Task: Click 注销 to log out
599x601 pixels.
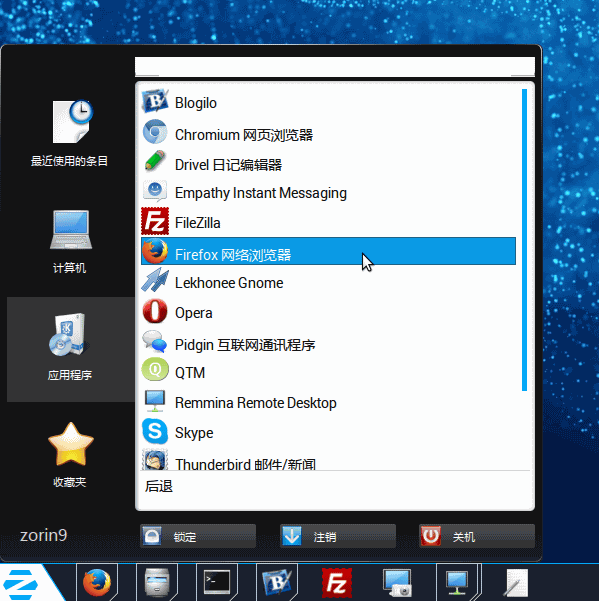Action: 338,536
